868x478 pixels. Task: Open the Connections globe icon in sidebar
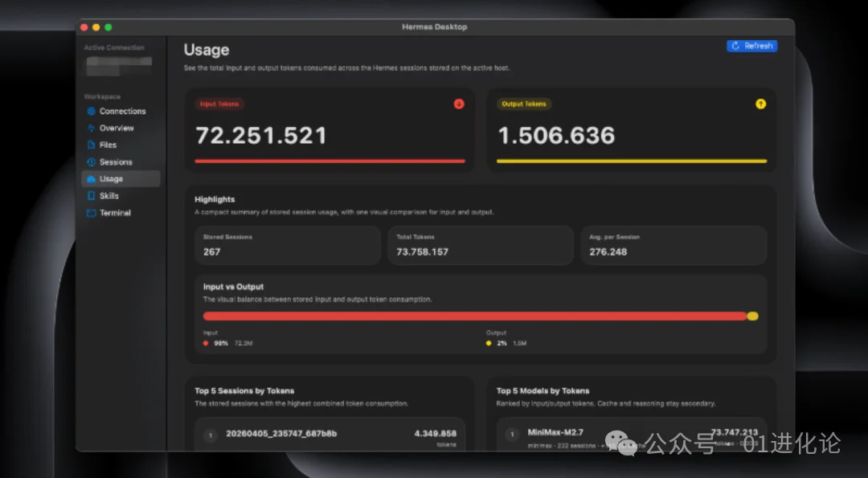click(92, 112)
